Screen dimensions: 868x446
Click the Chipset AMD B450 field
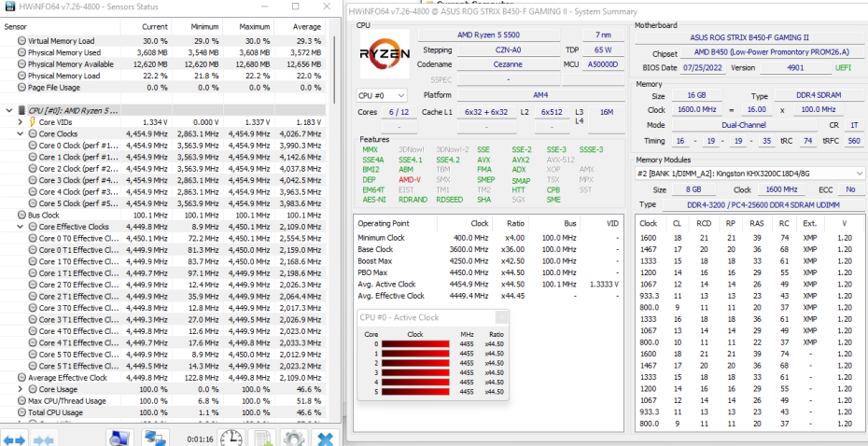[x=772, y=53]
